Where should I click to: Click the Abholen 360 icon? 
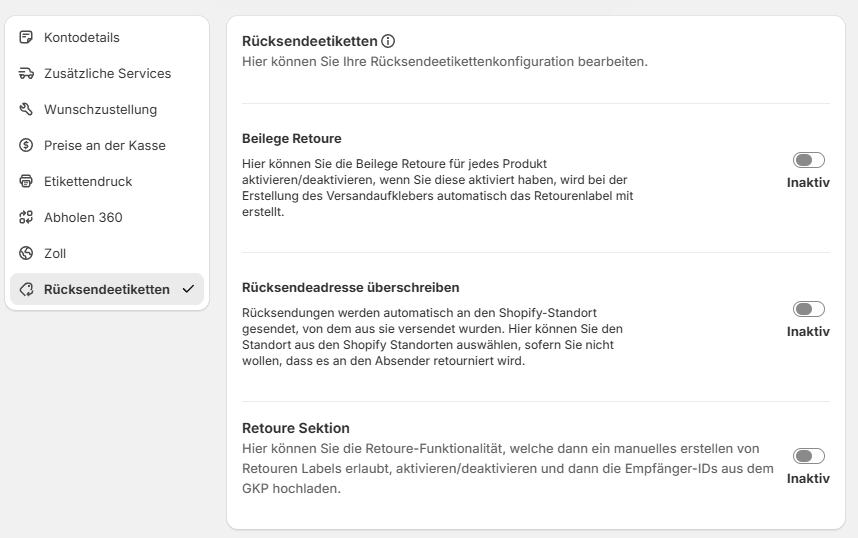[x=26, y=217]
